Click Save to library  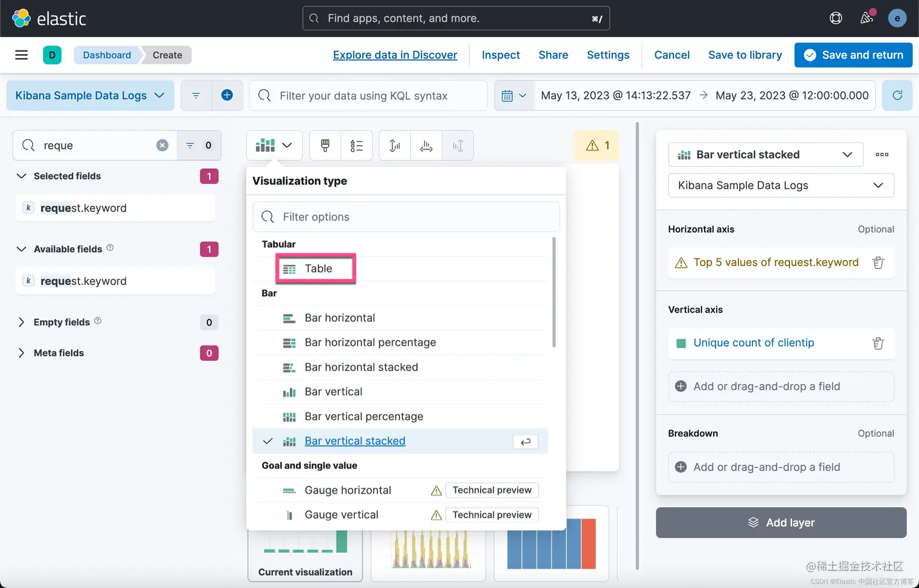pos(745,55)
